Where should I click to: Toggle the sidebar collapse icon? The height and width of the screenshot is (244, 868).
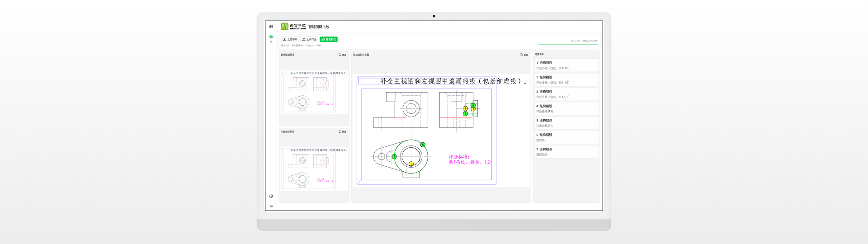271,27
